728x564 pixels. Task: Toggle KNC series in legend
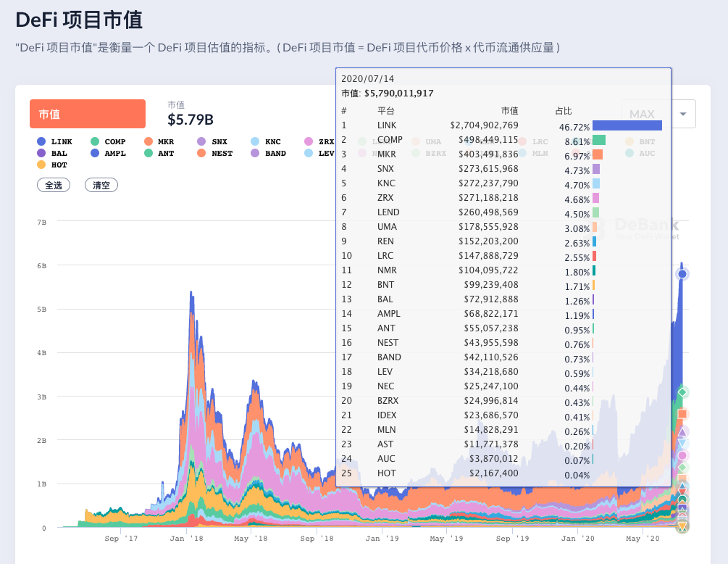(x=266, y=141)
